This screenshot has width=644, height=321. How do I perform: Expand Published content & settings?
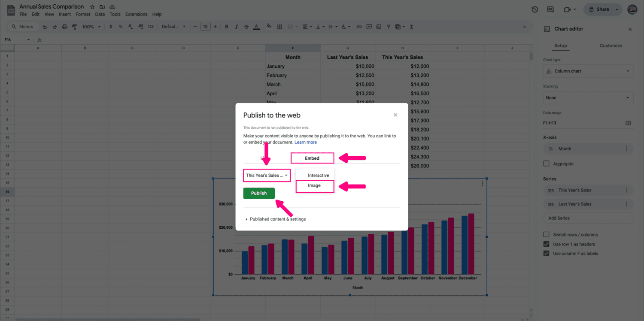(x=275, y=219)
